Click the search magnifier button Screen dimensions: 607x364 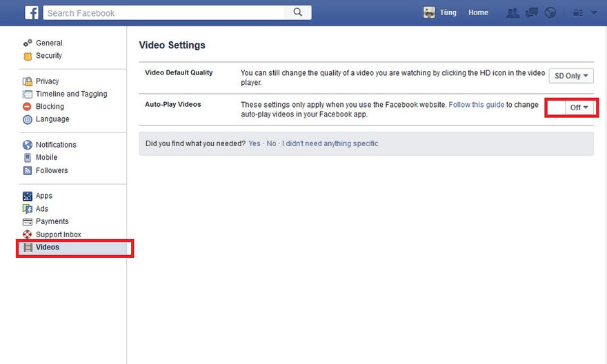pos(297,12)
